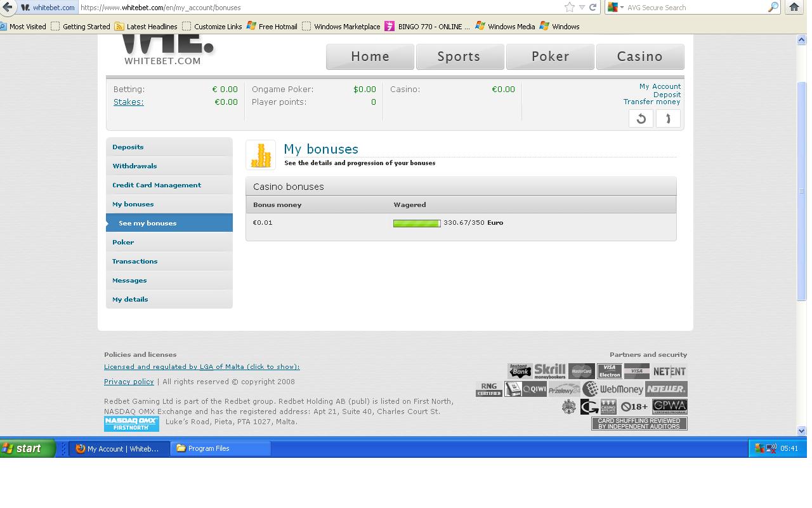
Task: Go to the Sports tab
Action: coord(459,57)
